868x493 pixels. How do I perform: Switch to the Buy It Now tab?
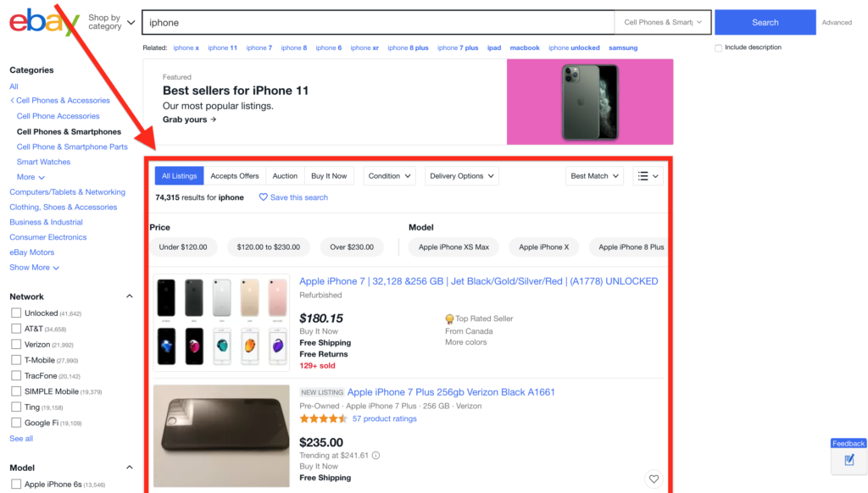tap(329, 176)
